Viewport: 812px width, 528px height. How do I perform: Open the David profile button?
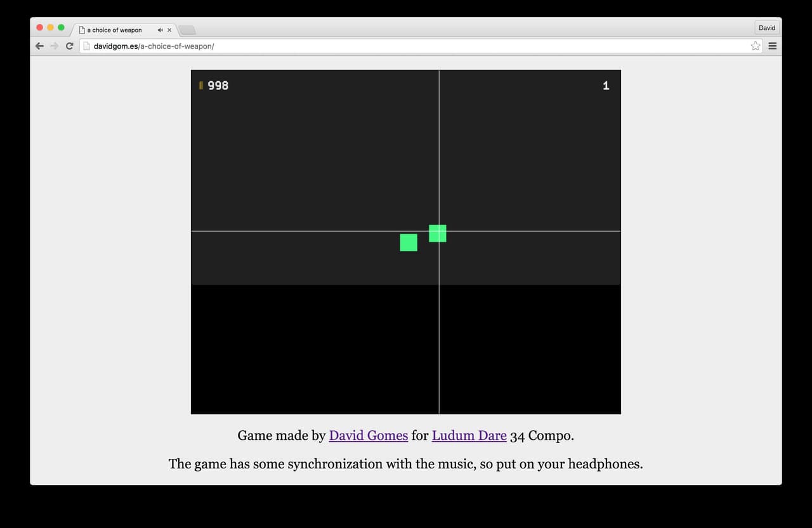pos(767,28)
